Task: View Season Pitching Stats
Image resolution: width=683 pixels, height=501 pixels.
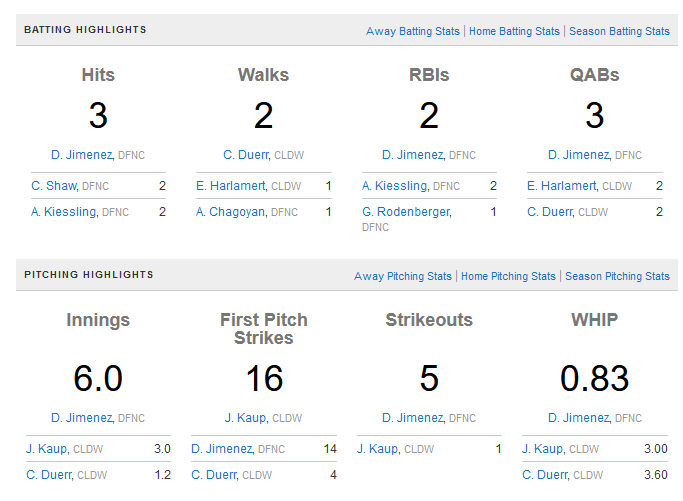Action: point(617,276)
